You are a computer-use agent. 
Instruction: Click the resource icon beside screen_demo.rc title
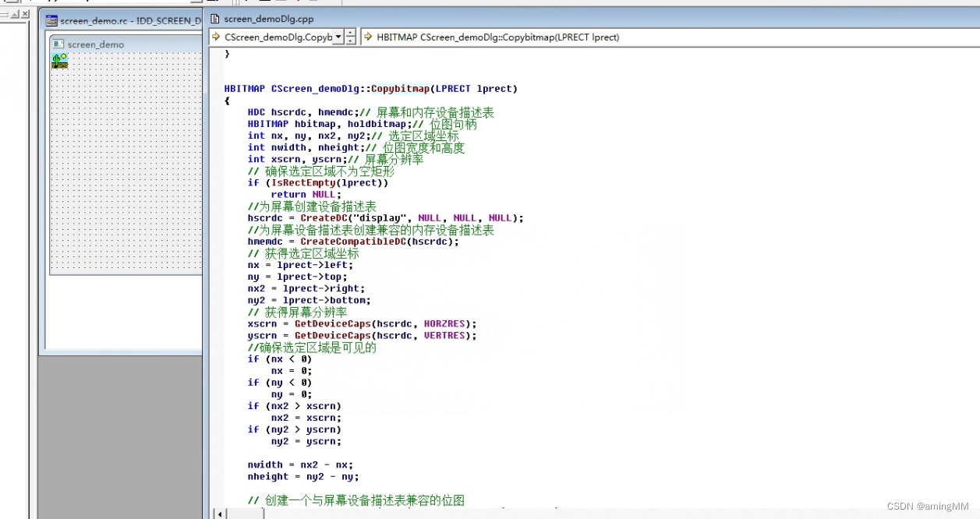[x=51, y=21]
